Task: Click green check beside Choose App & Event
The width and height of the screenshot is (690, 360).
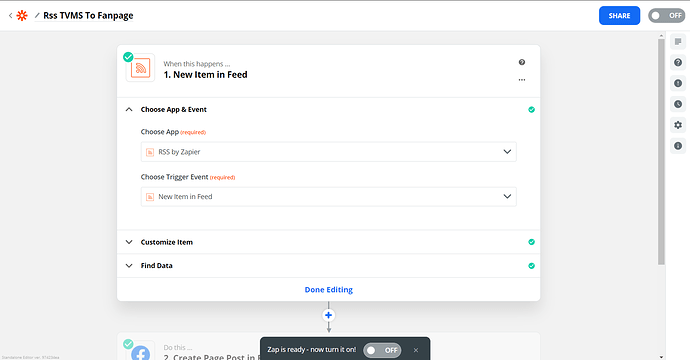Action: tap(532, 110)
